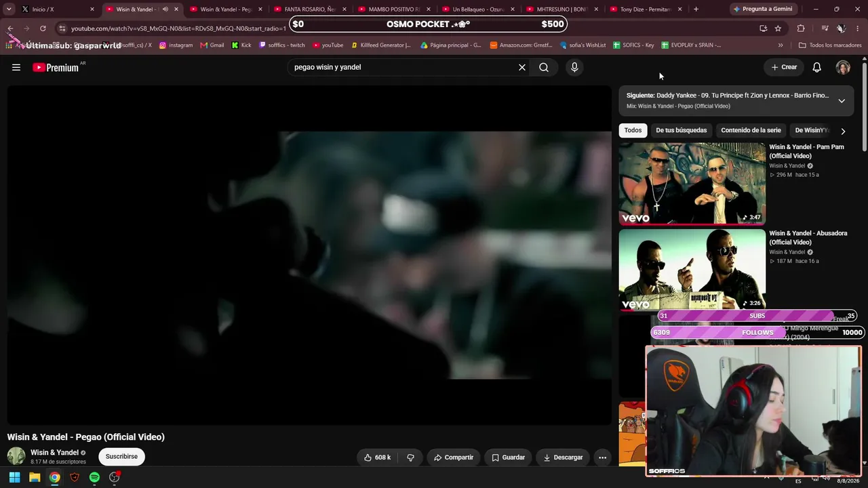Show hidden bookmarks overflow chevron
868x488 pixels.
pyautogui.click(x=781, y=45)
